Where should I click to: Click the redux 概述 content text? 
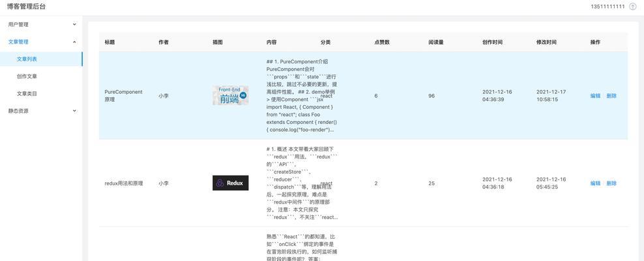[x=302, y=183]
